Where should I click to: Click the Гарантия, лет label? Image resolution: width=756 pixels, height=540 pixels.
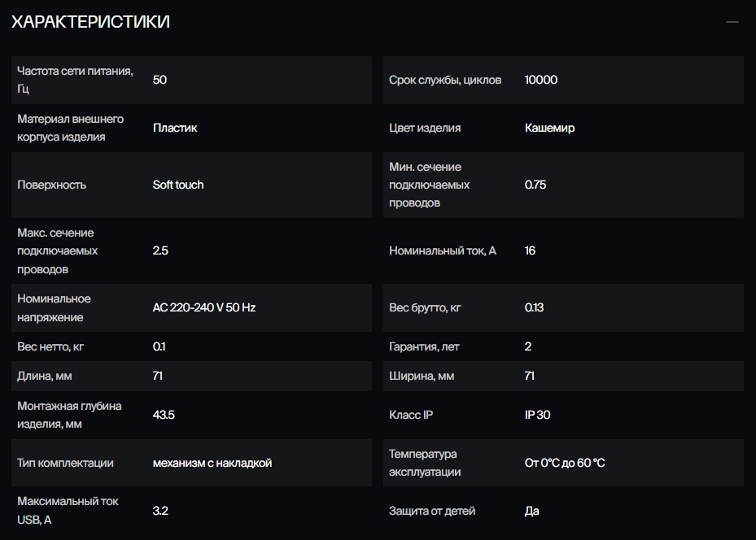point(424,346)
